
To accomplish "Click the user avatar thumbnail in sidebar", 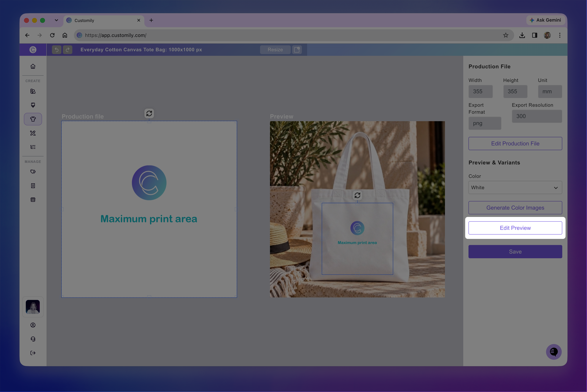I will tap(33, 307).
